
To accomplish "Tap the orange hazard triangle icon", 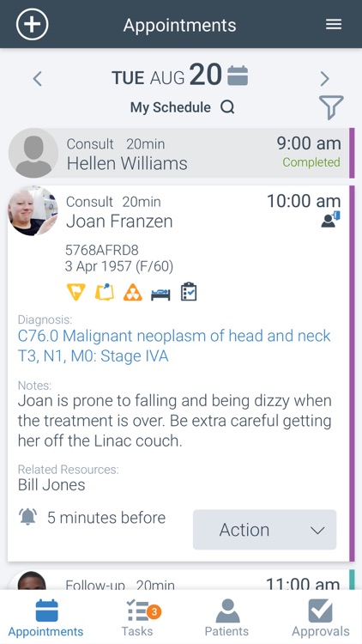I will 133,293.
